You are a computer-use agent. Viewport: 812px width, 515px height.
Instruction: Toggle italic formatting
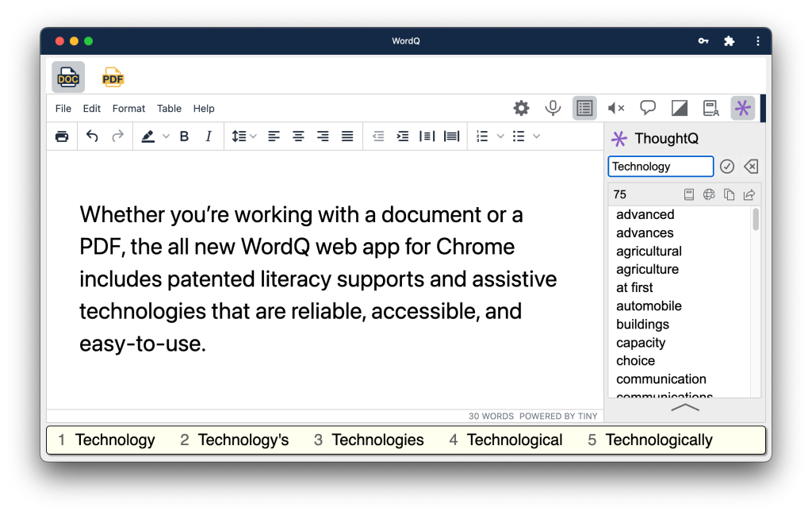click(209, 136)
